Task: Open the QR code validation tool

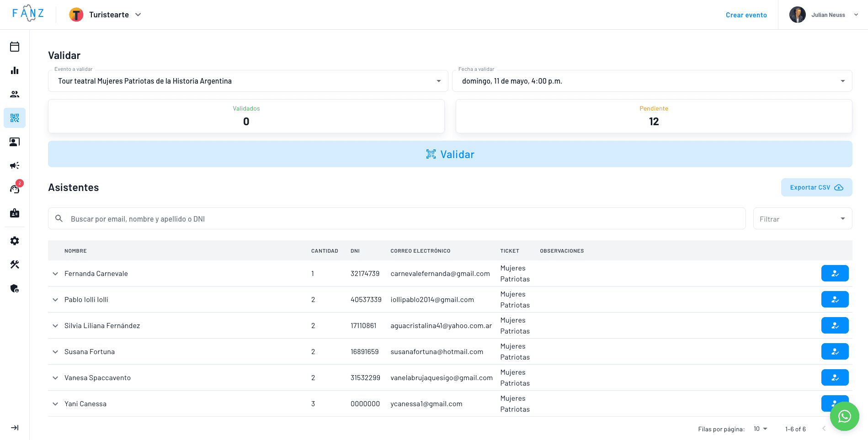Action: pyautogui.click(x=15, y=118)
